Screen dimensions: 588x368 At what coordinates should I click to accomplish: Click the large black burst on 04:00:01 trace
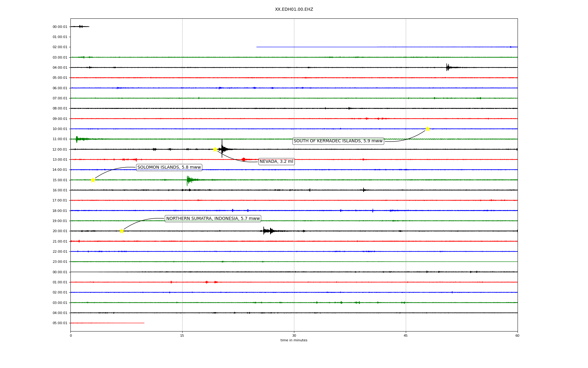click(448, 67)
